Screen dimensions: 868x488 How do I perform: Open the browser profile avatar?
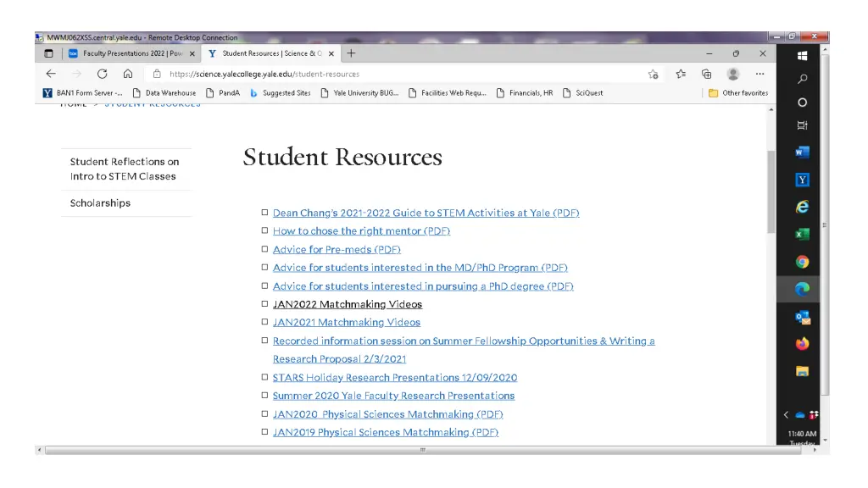pyautogui.click(x=733, y=74)
